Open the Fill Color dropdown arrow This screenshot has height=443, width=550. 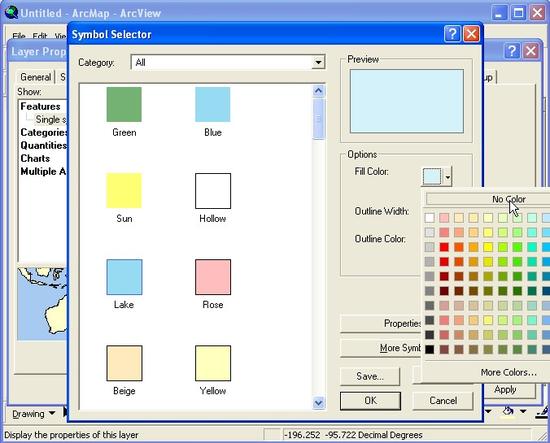(448, 177)
